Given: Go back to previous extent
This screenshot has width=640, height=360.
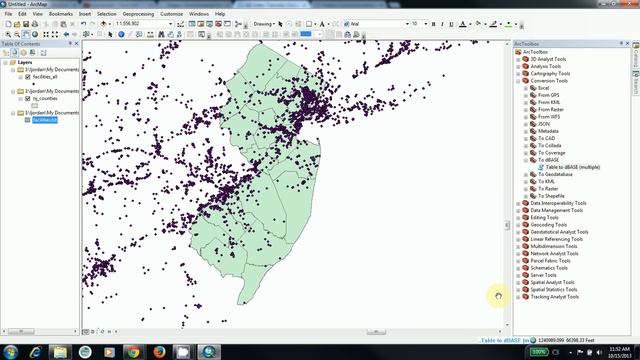Looking at the screenshot, I should coord(66,35).
